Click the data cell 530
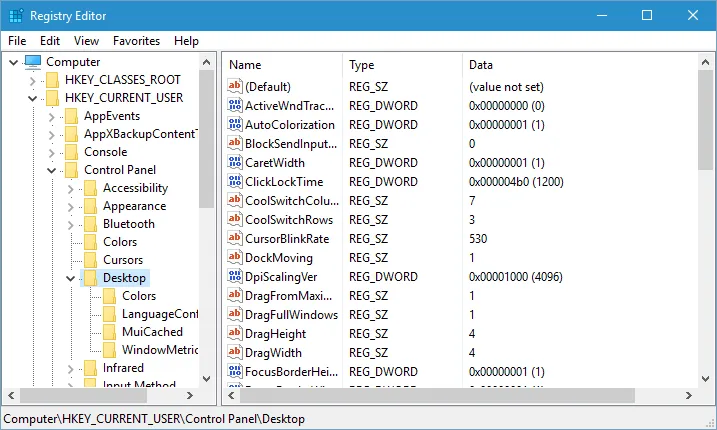The height and width of the screenshot is (430, 717). point(478,239)
